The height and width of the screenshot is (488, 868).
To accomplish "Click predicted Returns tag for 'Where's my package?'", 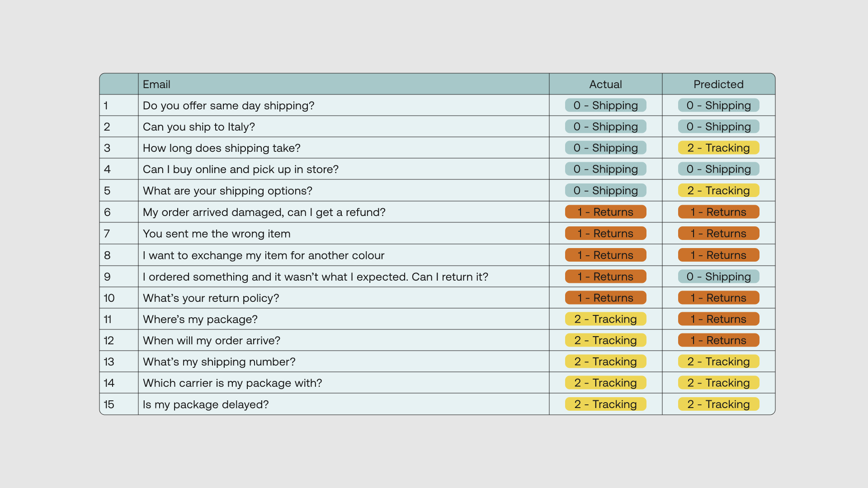I will [718, 319].
